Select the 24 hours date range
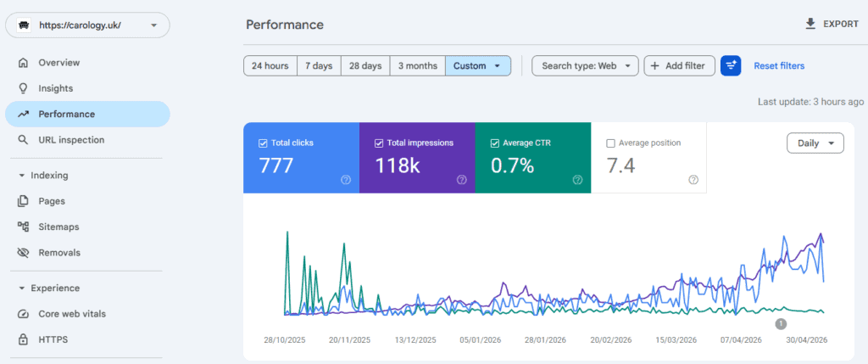This screenshot has width=868, height=364. pyautogui.click(x=270, y=66)
